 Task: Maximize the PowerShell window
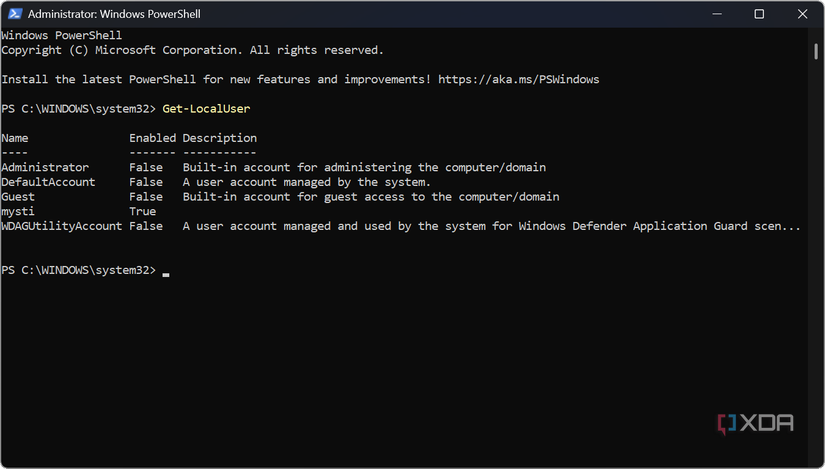[759, 14]
